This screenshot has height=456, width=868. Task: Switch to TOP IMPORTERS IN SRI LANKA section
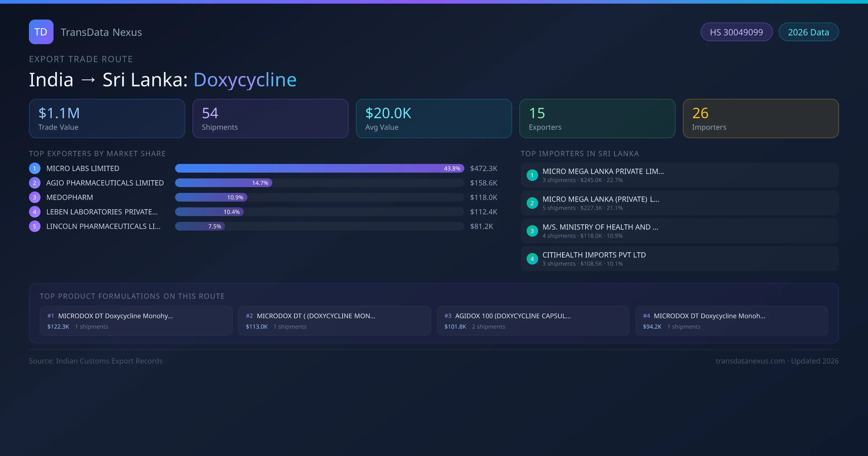pyautogui.click(x=580, y=153)
